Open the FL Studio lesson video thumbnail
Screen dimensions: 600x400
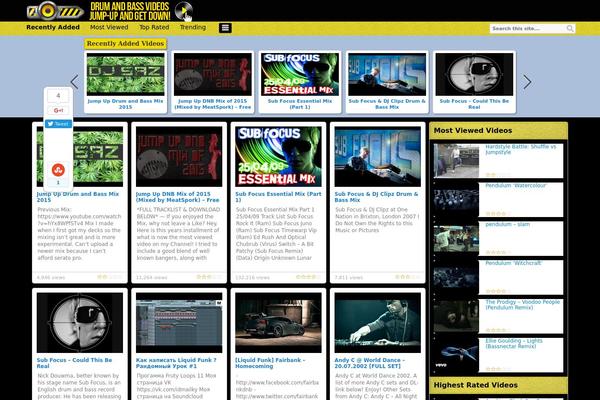pyautogui.click(x=179, y=323)
